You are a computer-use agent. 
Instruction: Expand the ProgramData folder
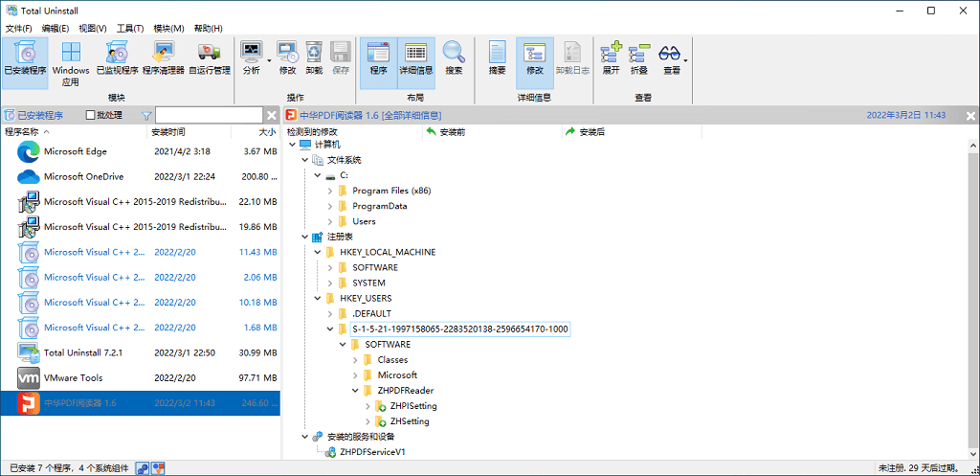[329, 206]
